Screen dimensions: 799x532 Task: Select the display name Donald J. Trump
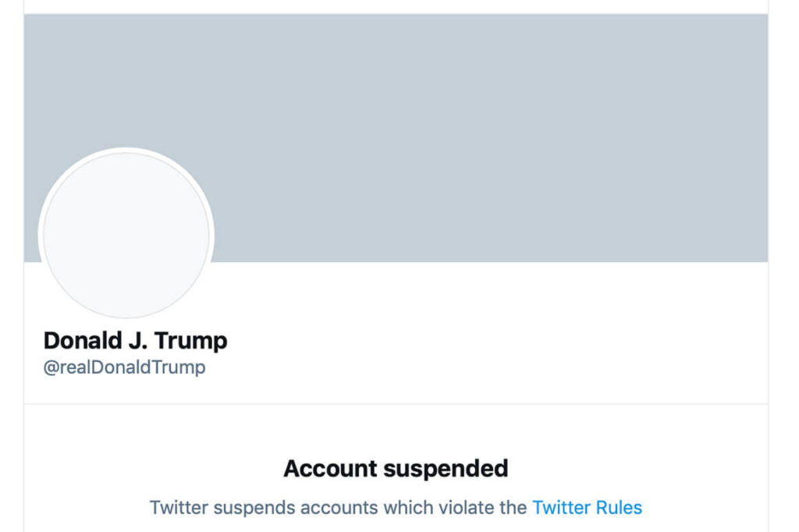[x=136, y=341]
